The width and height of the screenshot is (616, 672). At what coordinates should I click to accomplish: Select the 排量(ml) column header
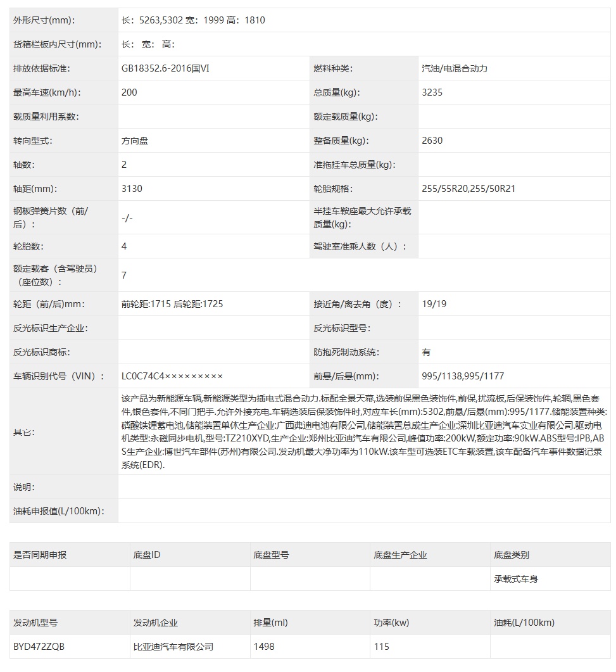point(271,623)
